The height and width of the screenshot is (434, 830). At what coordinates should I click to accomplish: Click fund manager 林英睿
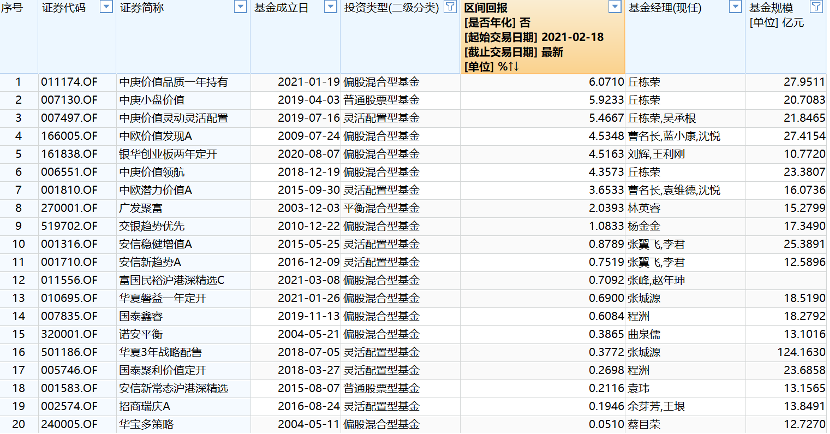pos(644,208)
